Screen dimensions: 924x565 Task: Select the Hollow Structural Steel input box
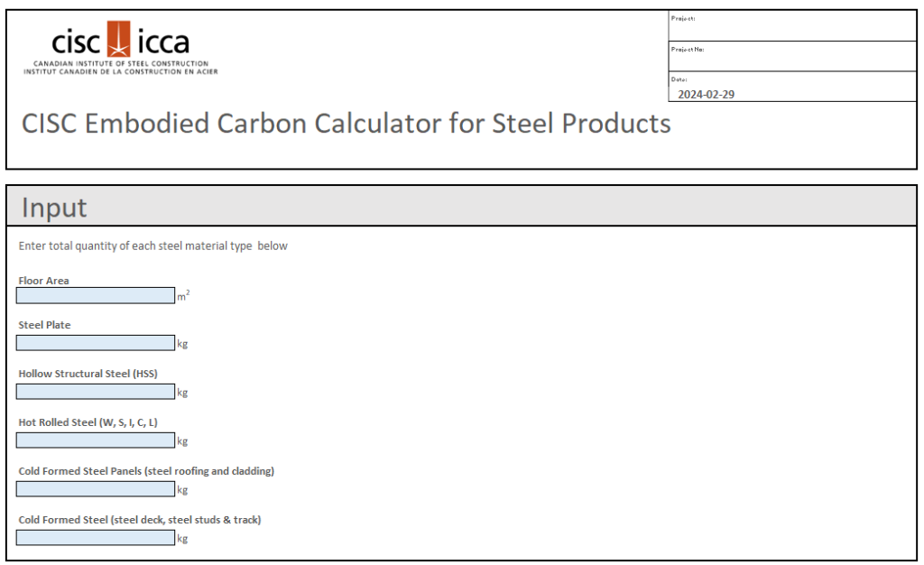95,391
